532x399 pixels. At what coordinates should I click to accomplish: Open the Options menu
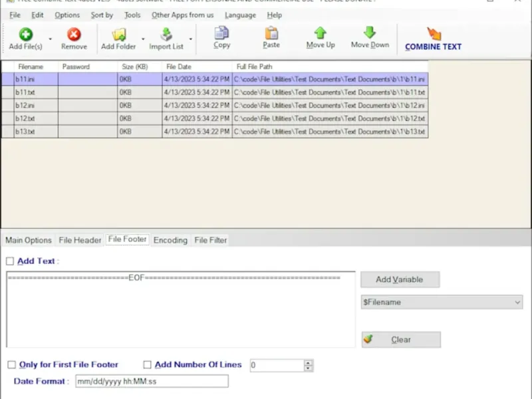67,15
